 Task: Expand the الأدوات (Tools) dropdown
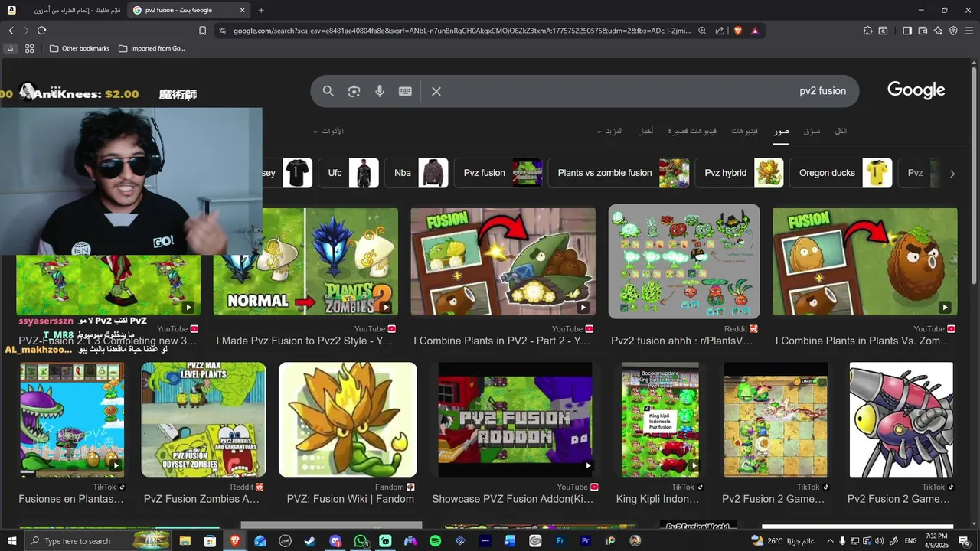pos(328,131)
